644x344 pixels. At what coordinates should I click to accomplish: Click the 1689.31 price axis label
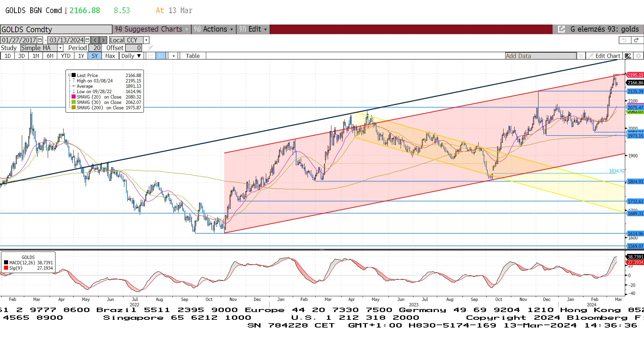coord(635,214)
